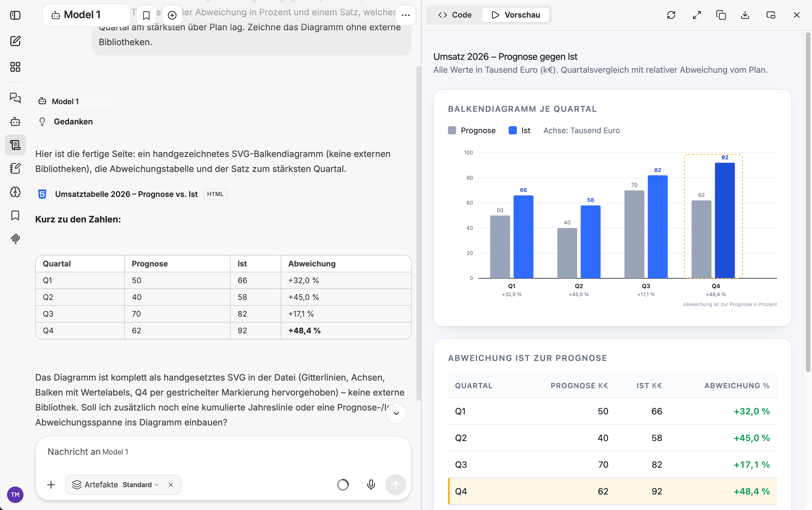The width and height of the screenshot is (812, 510).
Task: Download the artifact file
Action: coord(745,15)
